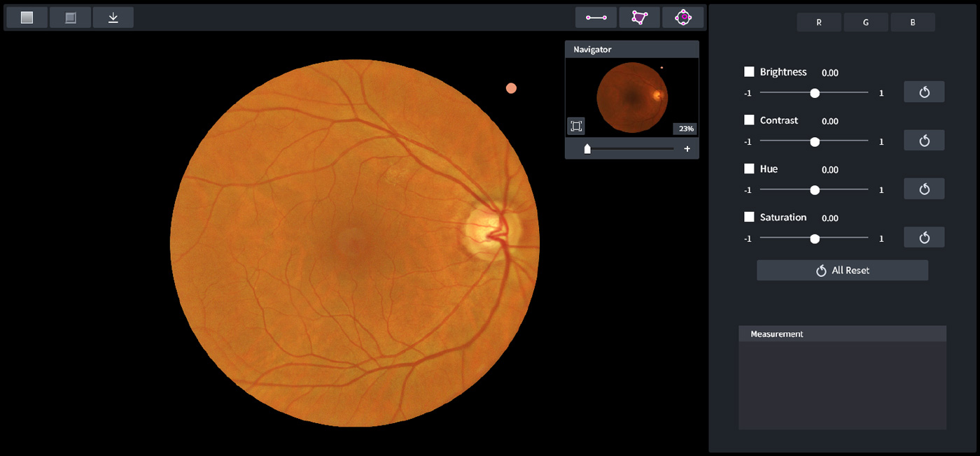Image resolution: width=980 pixels, height=456 pixels.
Task: Click the Saturation value 0.00
Action: click(830, 218)
